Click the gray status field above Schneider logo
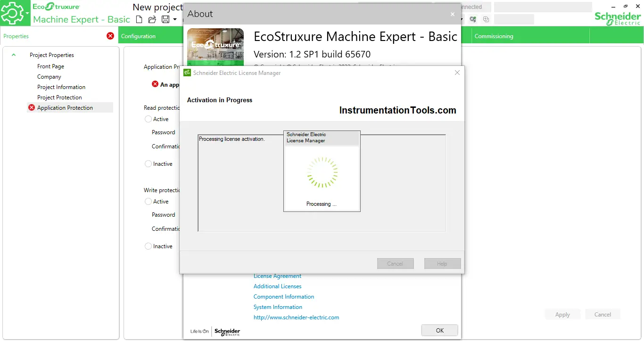644x341 pixels. point(543,7)
